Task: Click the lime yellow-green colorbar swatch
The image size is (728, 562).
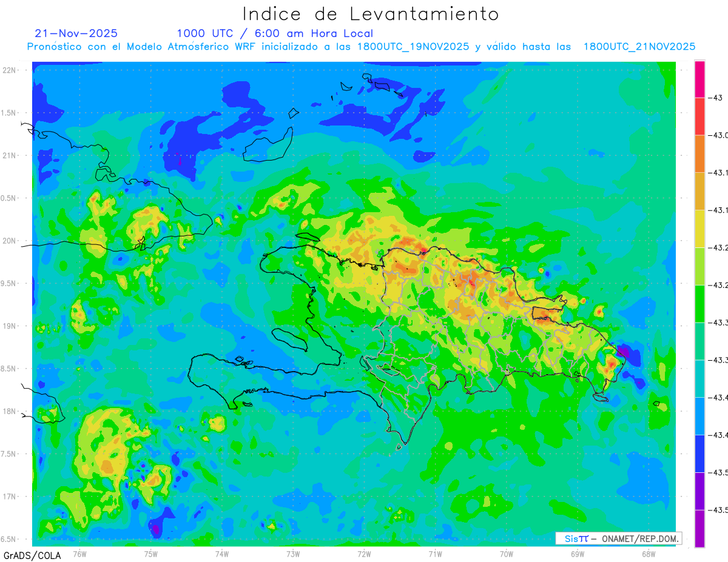Action: (700, 267)
